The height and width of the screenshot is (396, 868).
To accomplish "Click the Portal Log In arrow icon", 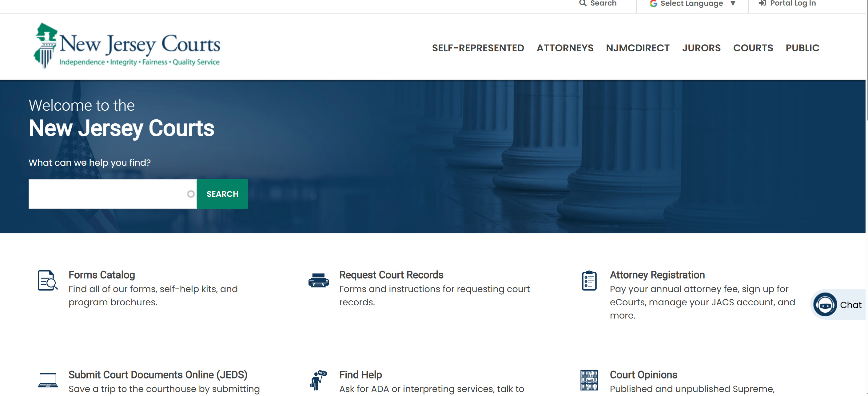I will pyautogui.click(x=762, y=3).
